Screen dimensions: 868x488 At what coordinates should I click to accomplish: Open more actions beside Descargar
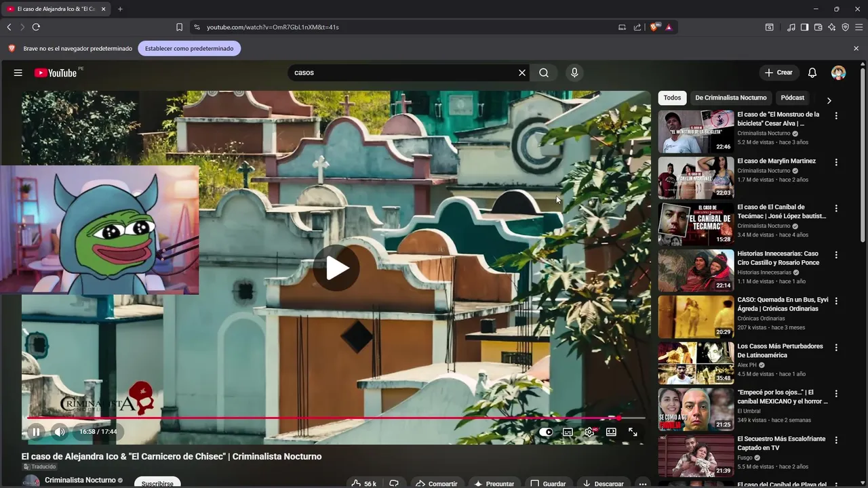click(x=642, y=483)
